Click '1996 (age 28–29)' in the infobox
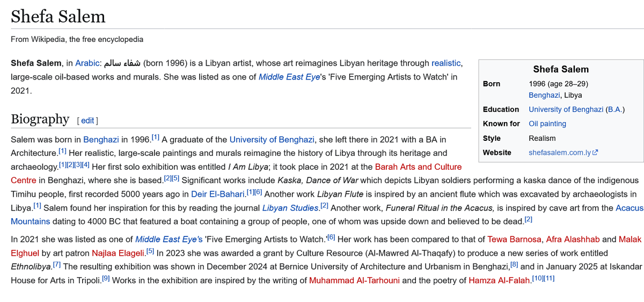Image resolution: width=644 pixels, height=302 pixels. pos(558,84)
